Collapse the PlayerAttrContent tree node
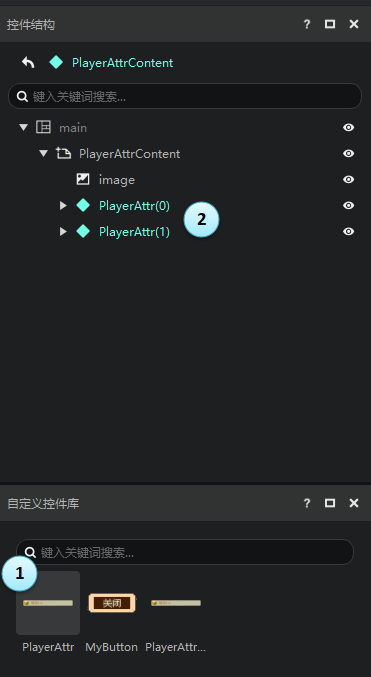This screenshot has width=371, height=677. pyautogui.click(x=44, y=153)
